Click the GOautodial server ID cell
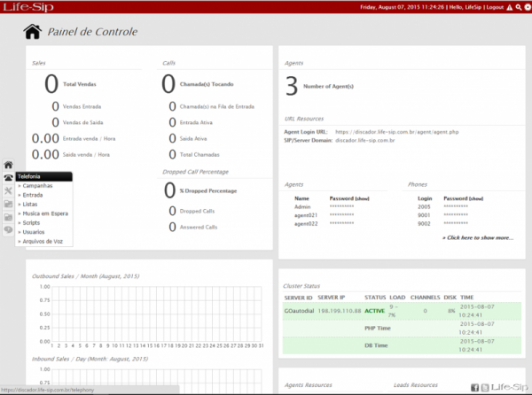Viewport: 532px width, 395px height. tap(299, 311)
